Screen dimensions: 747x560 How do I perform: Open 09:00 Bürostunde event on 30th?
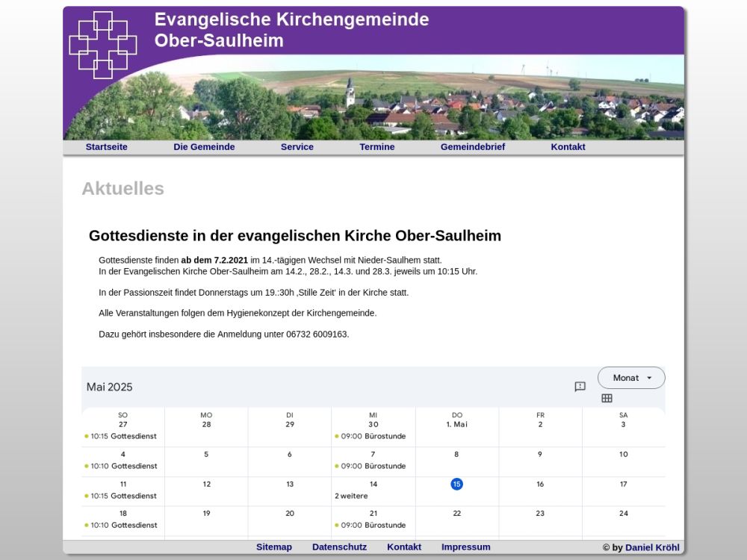(x=373, y=436)
